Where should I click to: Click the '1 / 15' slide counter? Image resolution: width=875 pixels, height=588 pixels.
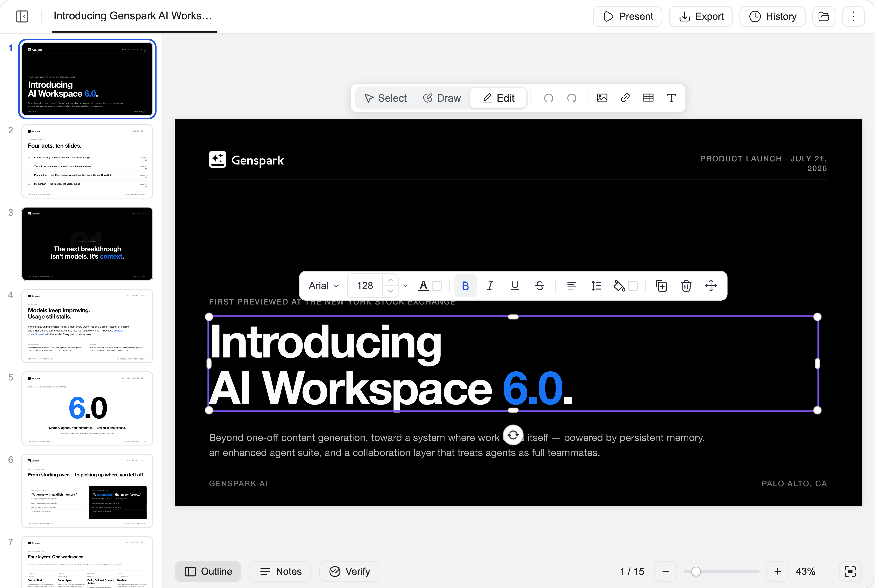coord(632,572)
